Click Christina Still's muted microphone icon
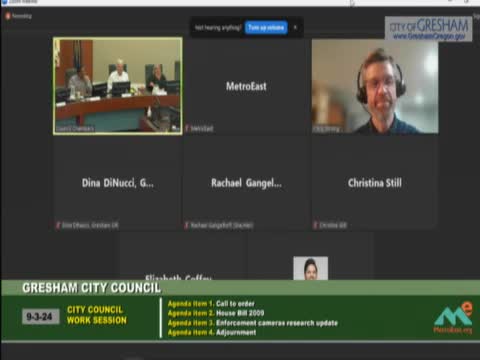480x360 pixels. [315, 225]
